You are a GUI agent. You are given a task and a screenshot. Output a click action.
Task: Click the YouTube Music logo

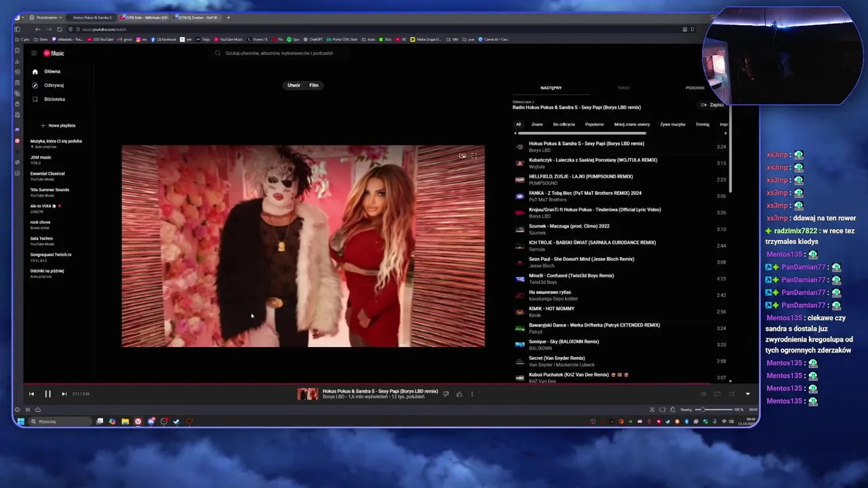[54, 53]
